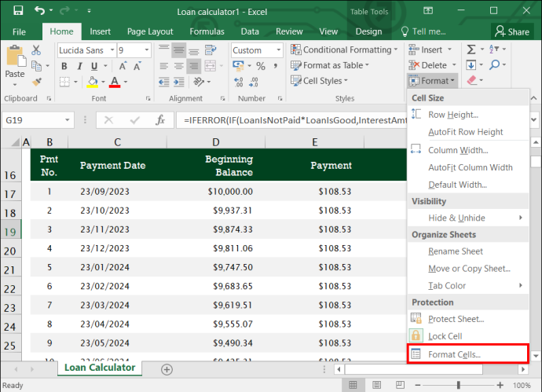This screenshot has width=542, height=392.
Task: Switch to Page Layout view button
Action: click(x=376, y=385)
